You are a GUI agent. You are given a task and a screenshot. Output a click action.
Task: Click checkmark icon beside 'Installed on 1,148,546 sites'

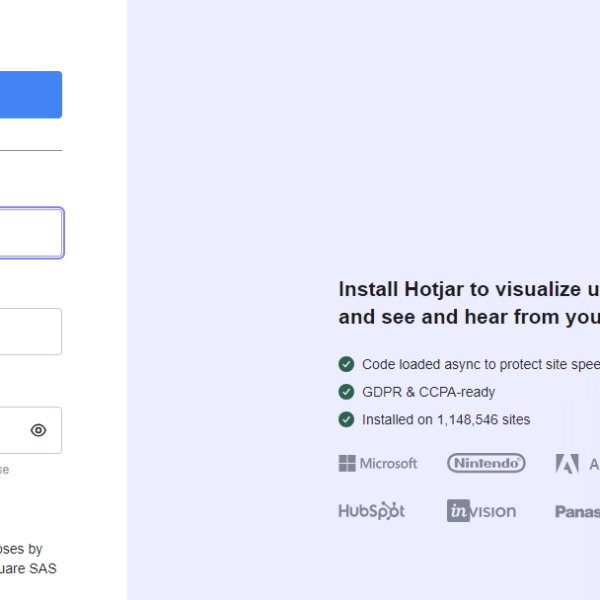click(346, 419)
